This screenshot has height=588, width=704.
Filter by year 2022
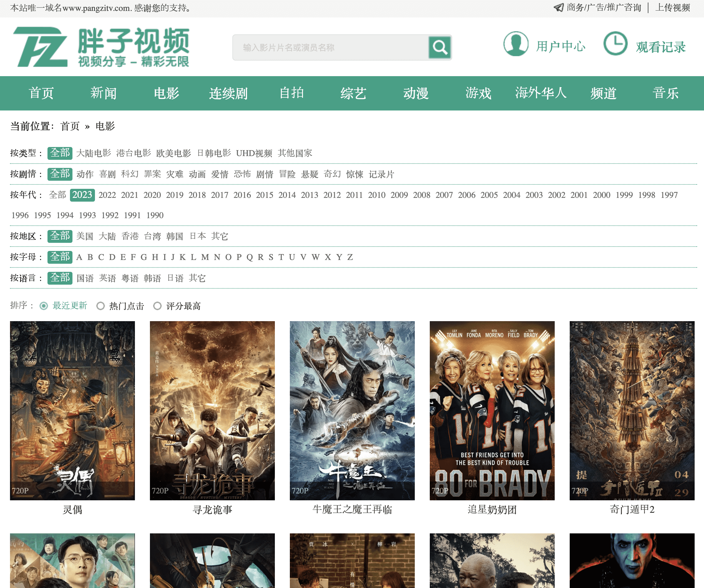tap(107, 195)
